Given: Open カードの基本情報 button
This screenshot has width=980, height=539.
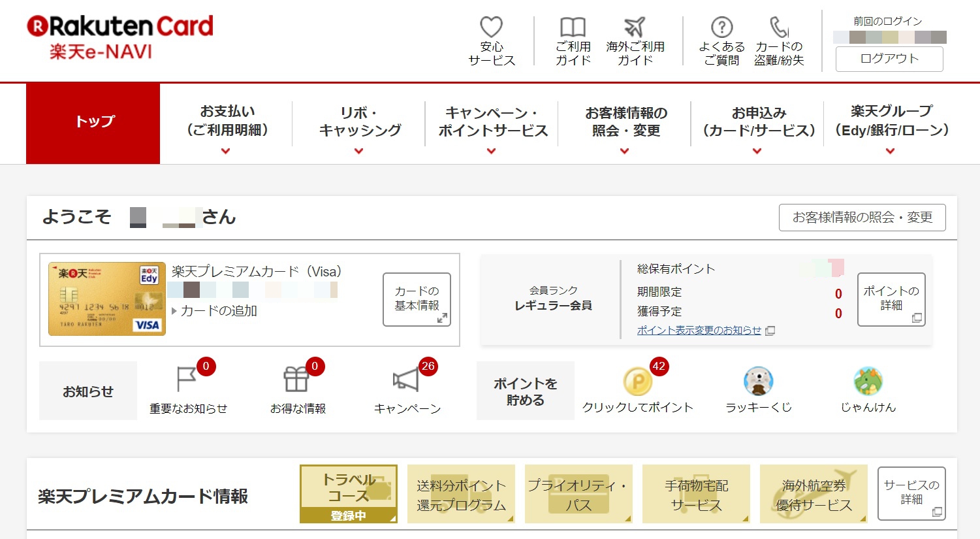Looking at the screenshot, I should 417,299.
